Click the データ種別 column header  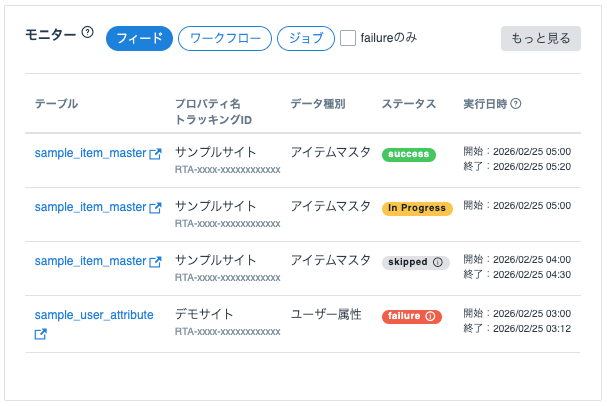[318, 104]
